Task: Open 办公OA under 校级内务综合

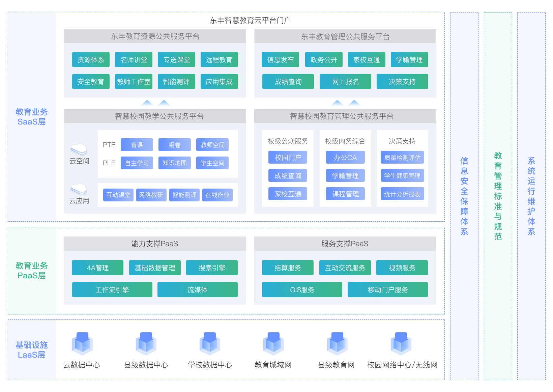Action: [x=345, y=158]
